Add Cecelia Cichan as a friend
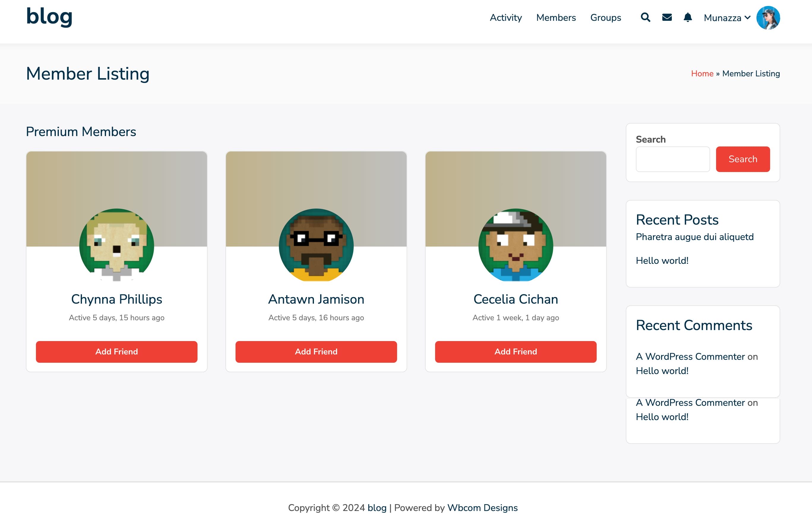 click(516, 351)
